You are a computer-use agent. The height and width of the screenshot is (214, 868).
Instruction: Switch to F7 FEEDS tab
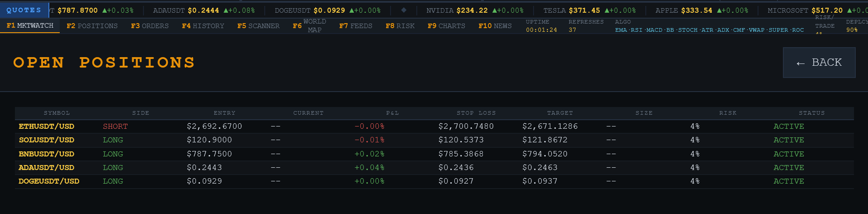[x=356, y=26]
